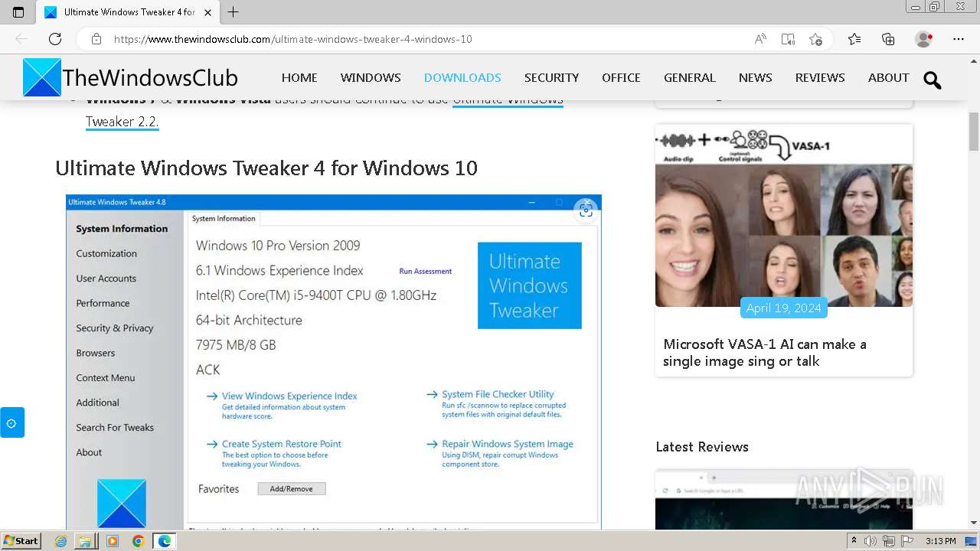Open the Windows Start button
This screenshot has height=551, width=980.
click(21, 541)
